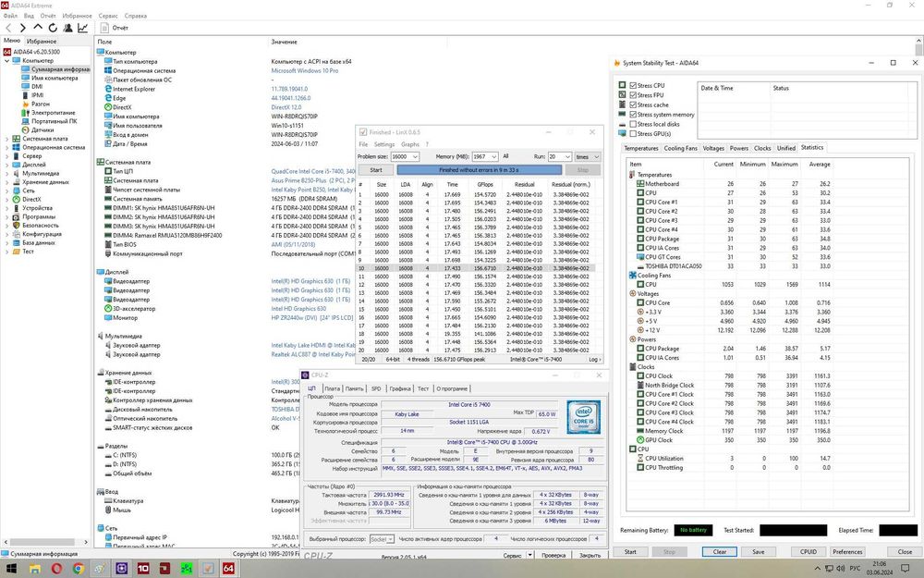Go up one level in AIDA64 toolbar
Image resolution: width=924 pixels, height=578 pixels.
[x=38, y=28]
